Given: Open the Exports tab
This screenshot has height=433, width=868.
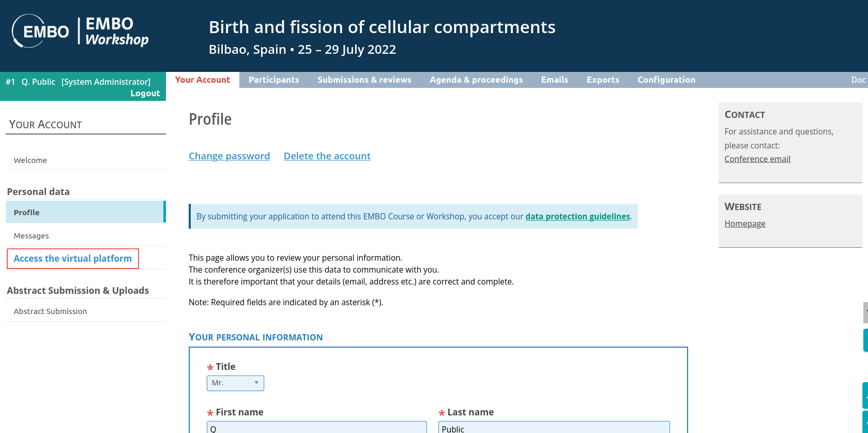Looking at the screenshot, I should coord(602,80).
